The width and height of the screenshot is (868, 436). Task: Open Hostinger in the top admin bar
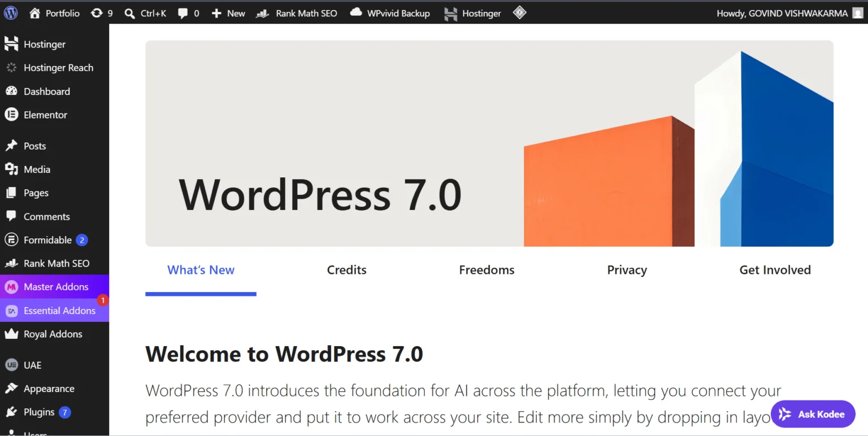472,13
